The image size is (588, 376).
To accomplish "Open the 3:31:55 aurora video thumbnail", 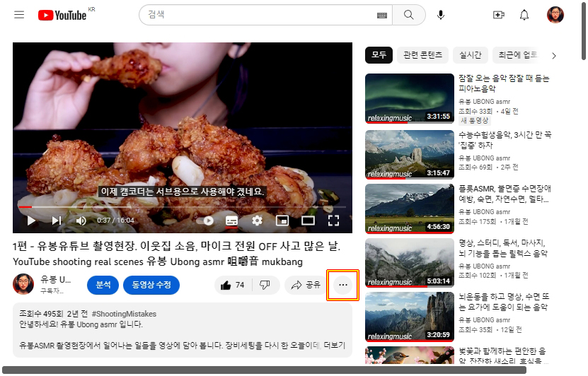I will pos(410,98).
